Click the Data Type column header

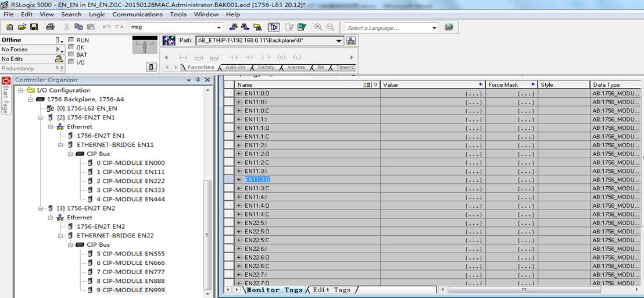pyautogui.click(x=616, y=84)
